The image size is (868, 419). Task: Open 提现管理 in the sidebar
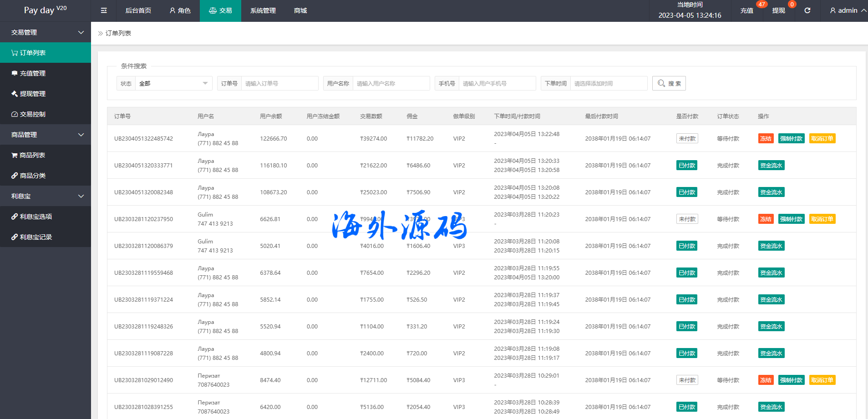pyautogui.click(x=46, y=94)
